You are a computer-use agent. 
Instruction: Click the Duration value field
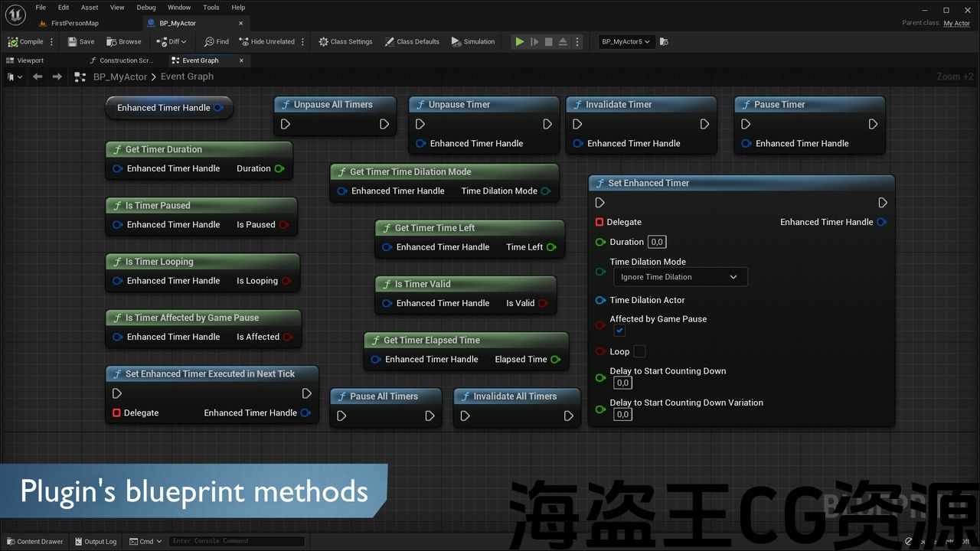tap(657, 242)
